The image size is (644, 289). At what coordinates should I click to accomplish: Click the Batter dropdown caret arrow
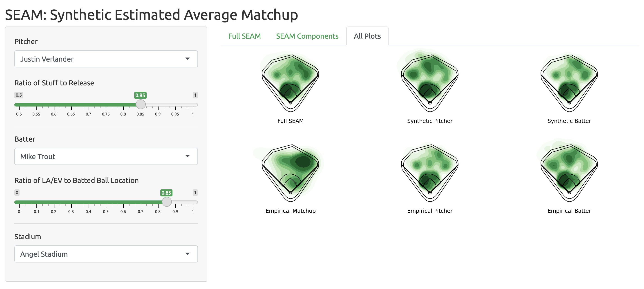pos(188,156)
